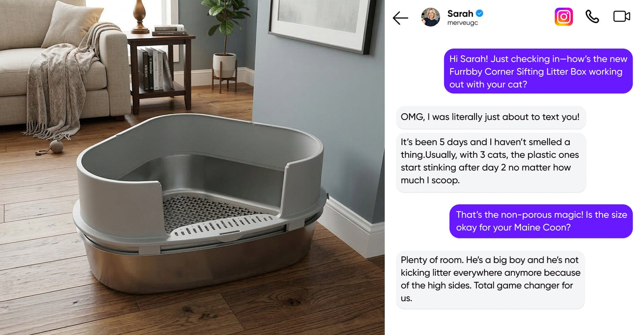The height and width of the screenshot is (335, 644).
Task: Open the Instagram logo icon
Action: click(564, 17)
